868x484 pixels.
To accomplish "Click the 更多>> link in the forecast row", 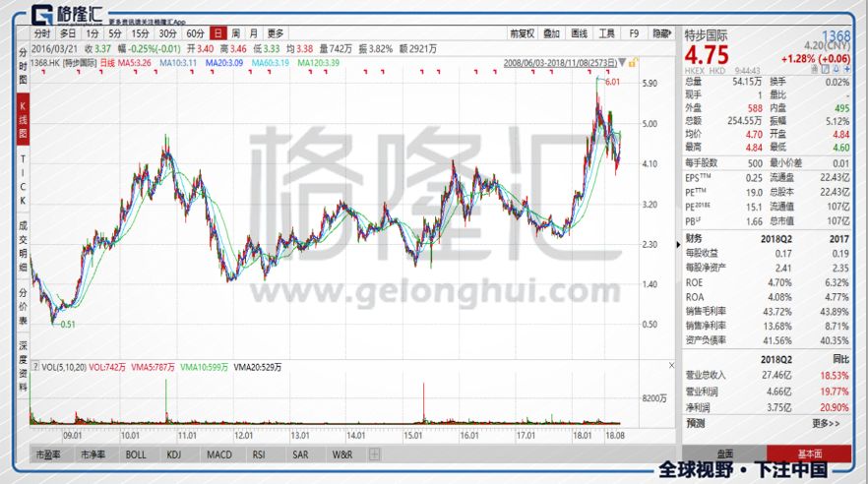I will click(x=826, y=423).
